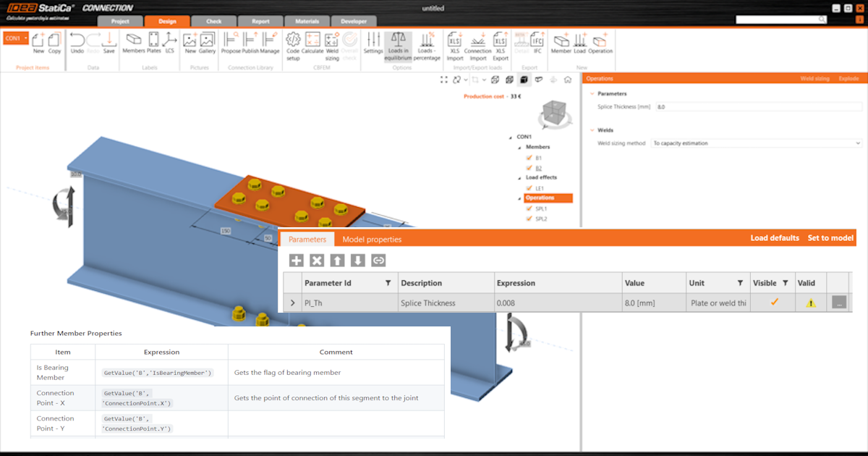This screenshot has height=456, width=868.
Task: Disable load effect LE1
Action: tap(529, 187)
